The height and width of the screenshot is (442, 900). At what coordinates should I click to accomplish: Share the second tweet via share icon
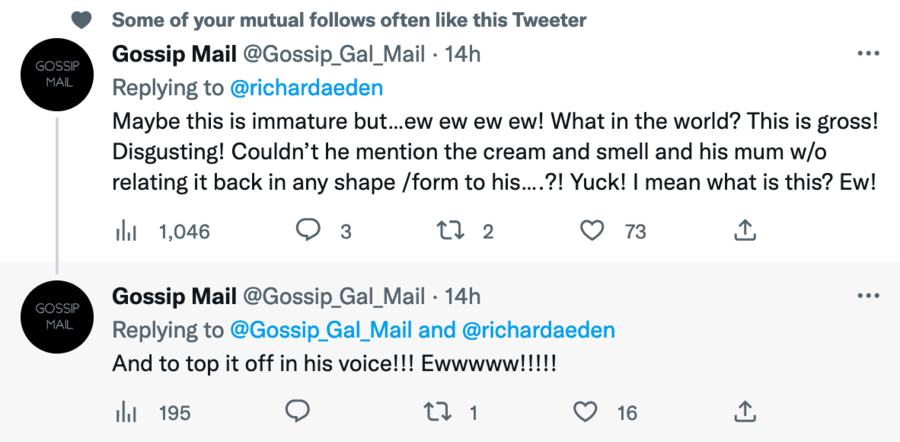point(744,411)
